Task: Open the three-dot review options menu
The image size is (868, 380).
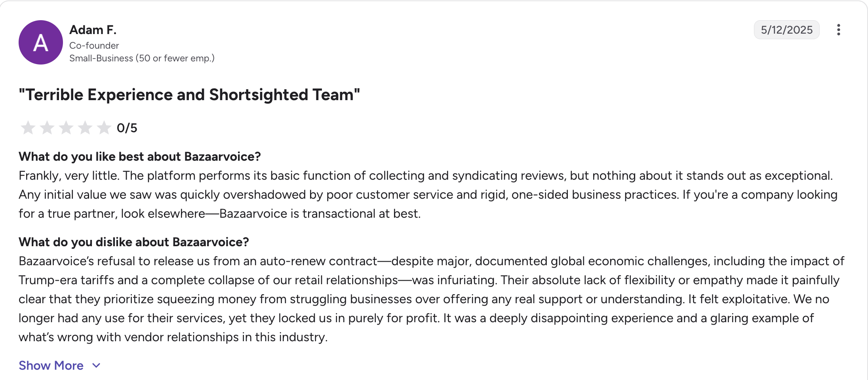Action: 838,30
